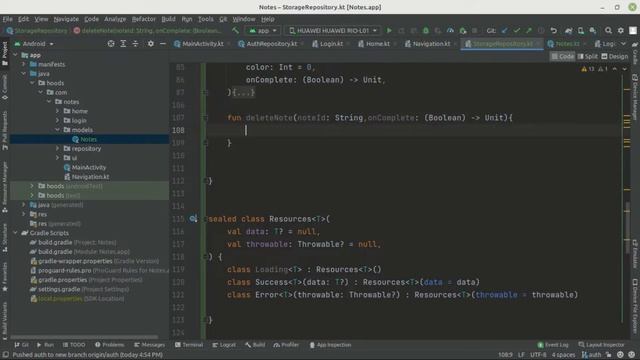
Task: Open the Event Log
Action: pos(553,345)
